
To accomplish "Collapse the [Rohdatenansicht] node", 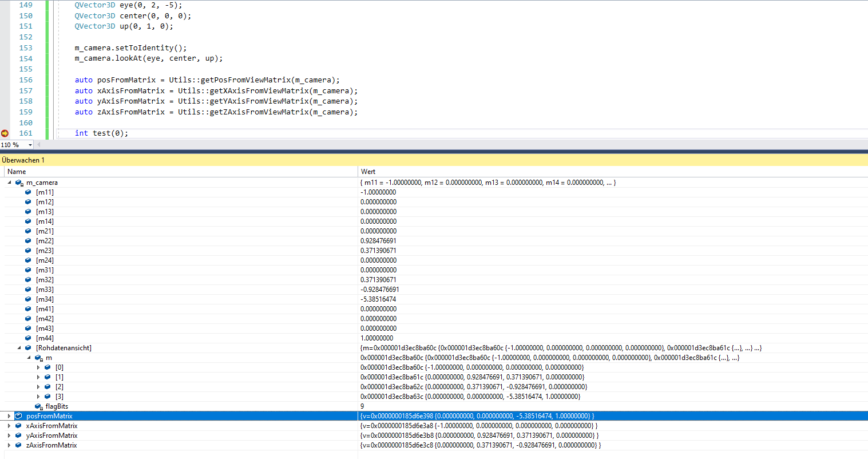I will [x=19, y=348].
